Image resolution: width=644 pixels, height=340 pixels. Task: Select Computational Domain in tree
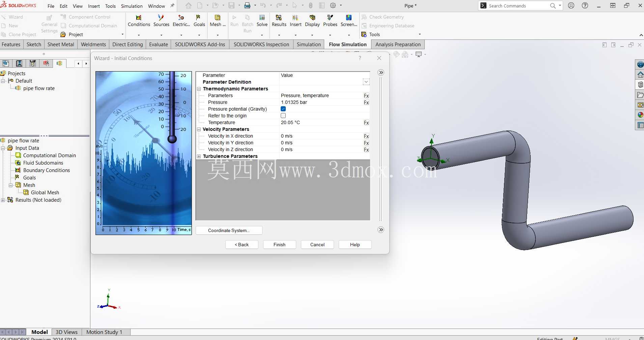(49, 155)
